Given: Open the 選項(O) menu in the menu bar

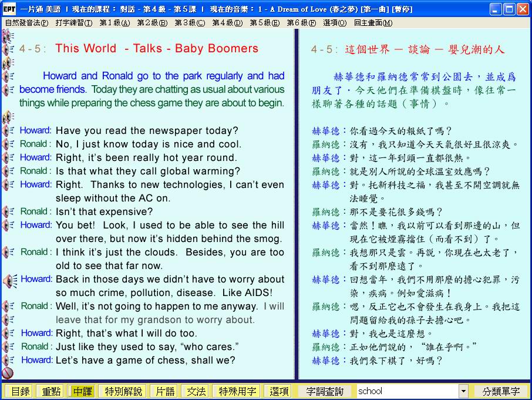Looking at the screenshot, I should (x=334, y=23).
